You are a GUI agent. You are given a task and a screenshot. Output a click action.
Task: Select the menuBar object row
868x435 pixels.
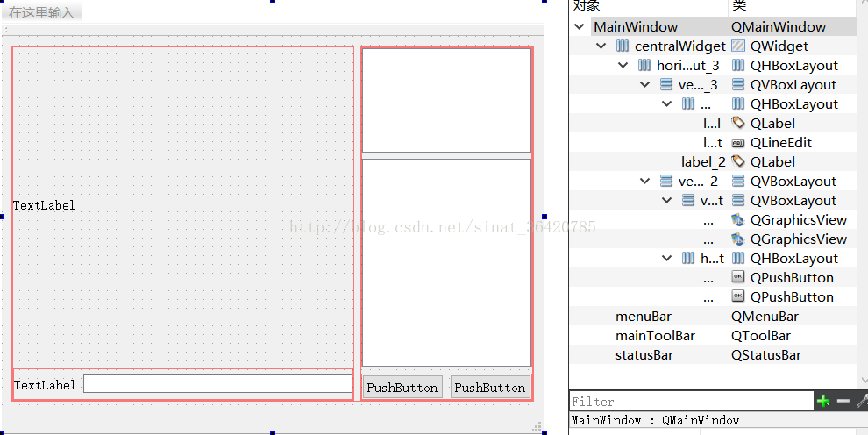713,316
